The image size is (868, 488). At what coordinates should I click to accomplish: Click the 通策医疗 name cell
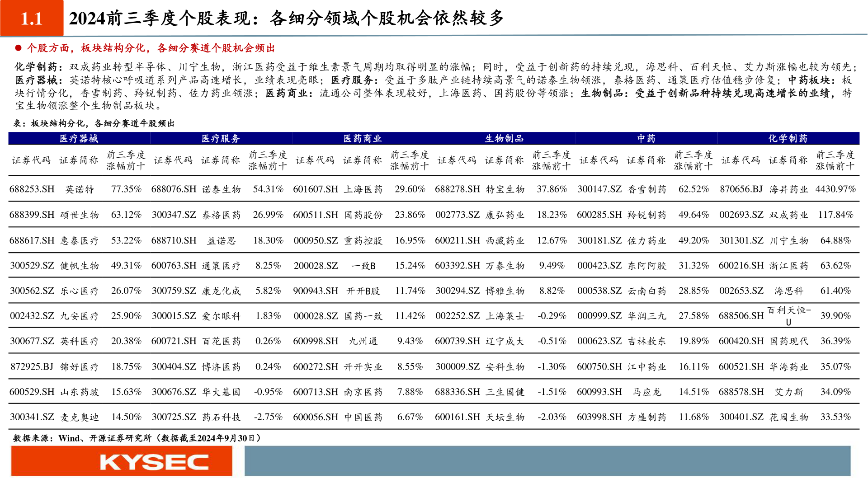point(222,266)
